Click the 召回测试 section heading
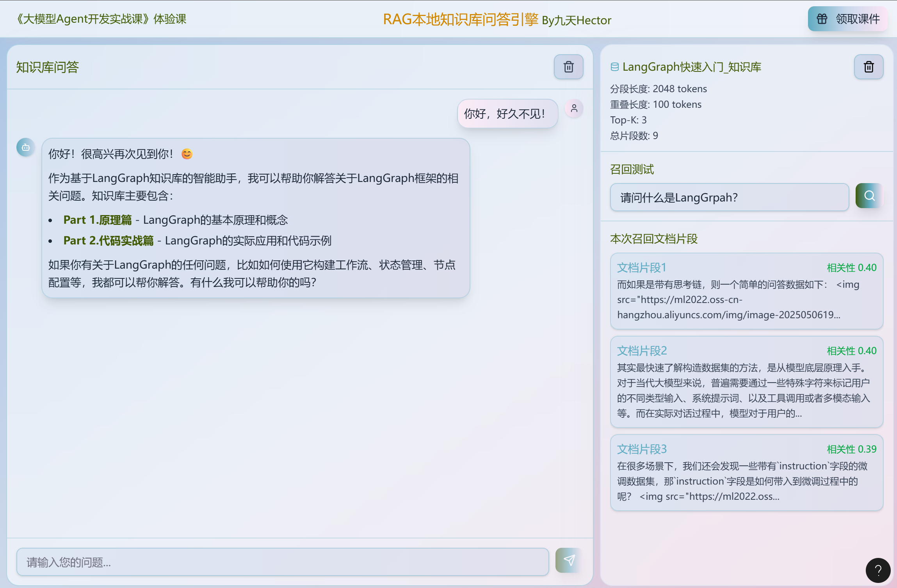The height and width of the screenshot is (588, 897). tap(632, 169)
